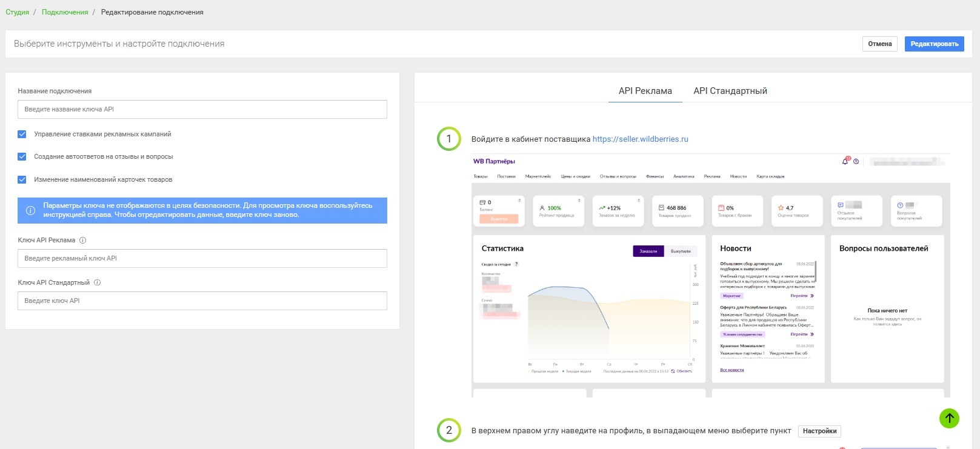
Task: Focus the Название подключения input field
Action: (x=202, y=110)
